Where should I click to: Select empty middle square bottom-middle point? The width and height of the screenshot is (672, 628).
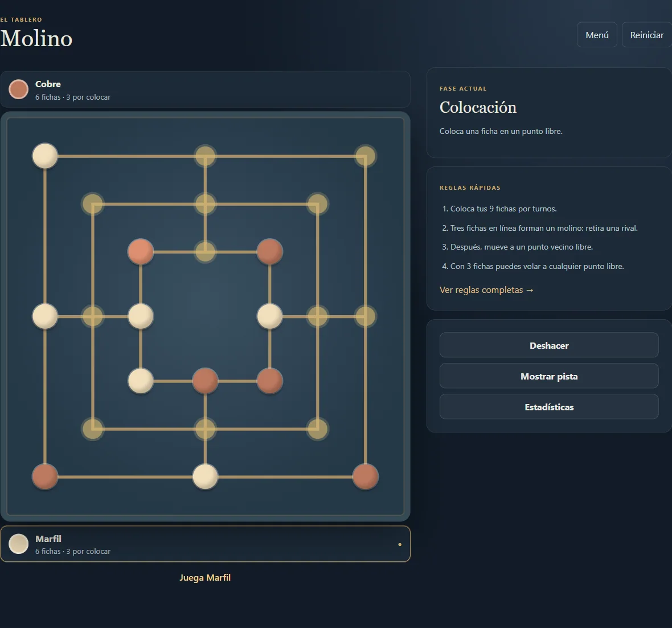tap(205, 429)
